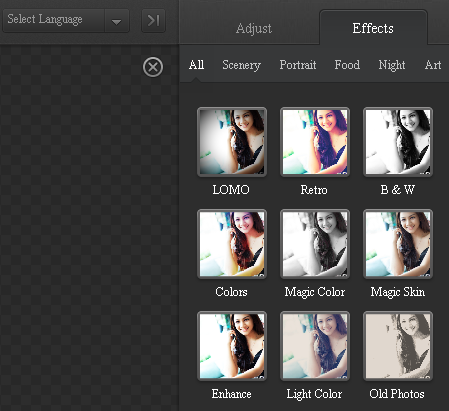Click the skip-to-end arrow icon button

(153, 21)
